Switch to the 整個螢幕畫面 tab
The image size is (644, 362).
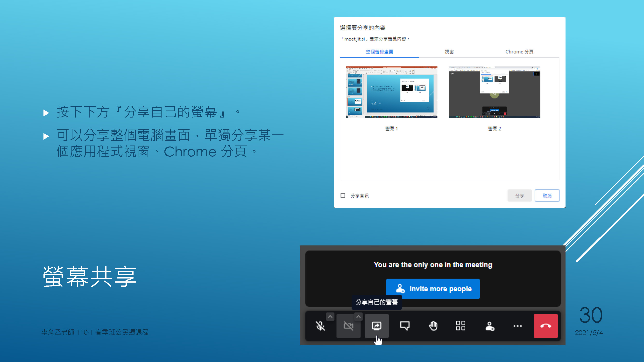point(379,52)
